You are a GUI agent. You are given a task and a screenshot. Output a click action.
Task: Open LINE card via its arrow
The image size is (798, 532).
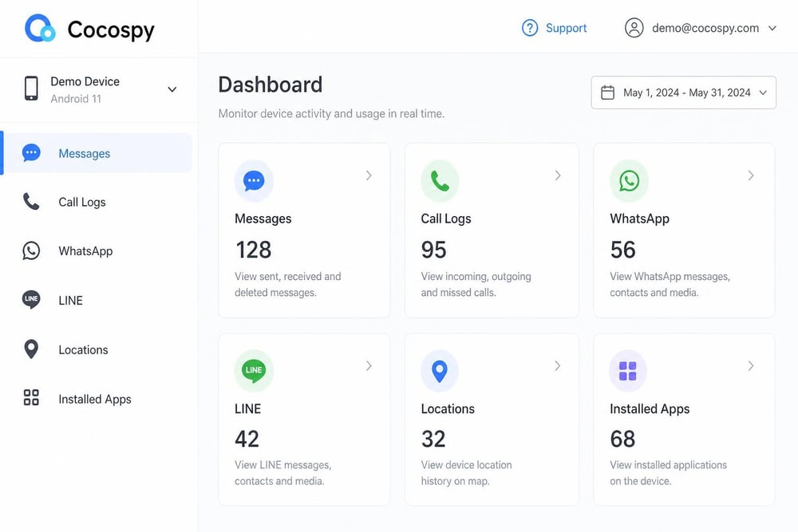[x=369, y=365]
